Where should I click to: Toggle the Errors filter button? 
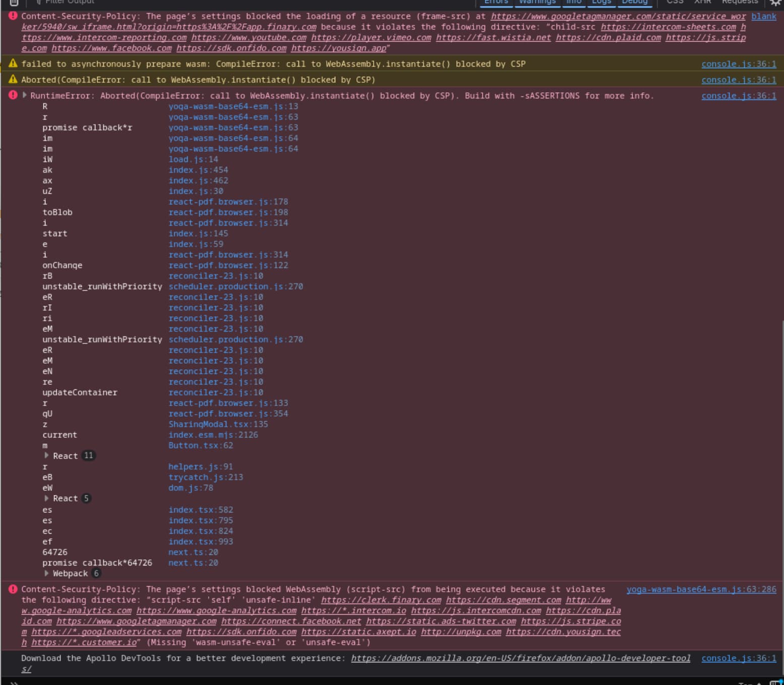click(496, 3)
